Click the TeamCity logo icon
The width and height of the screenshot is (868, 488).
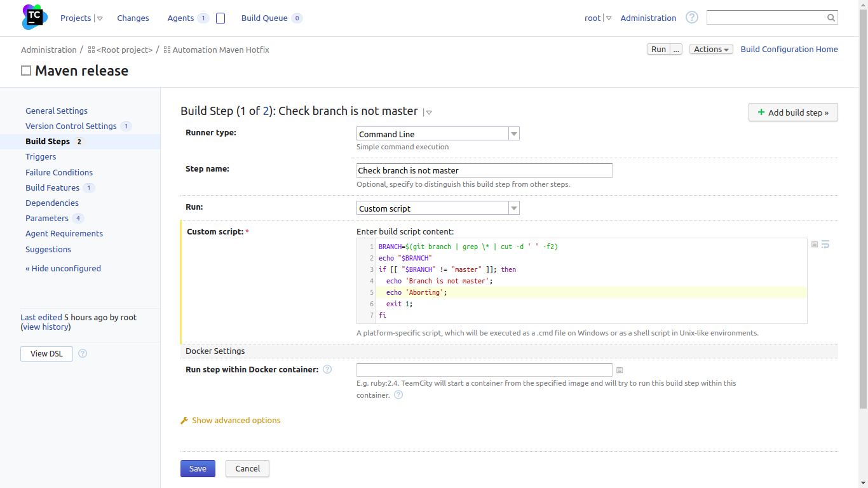pos(35,17)
